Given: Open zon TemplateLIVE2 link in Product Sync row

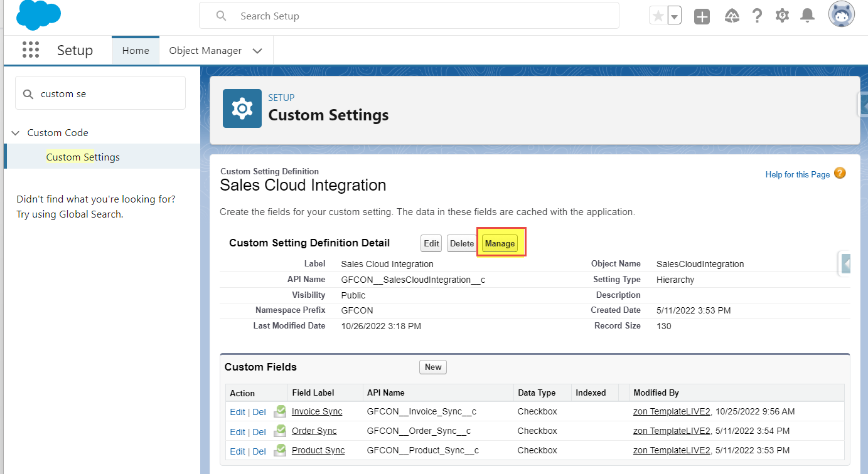Looking at the screenshot, I should point(672,450).
